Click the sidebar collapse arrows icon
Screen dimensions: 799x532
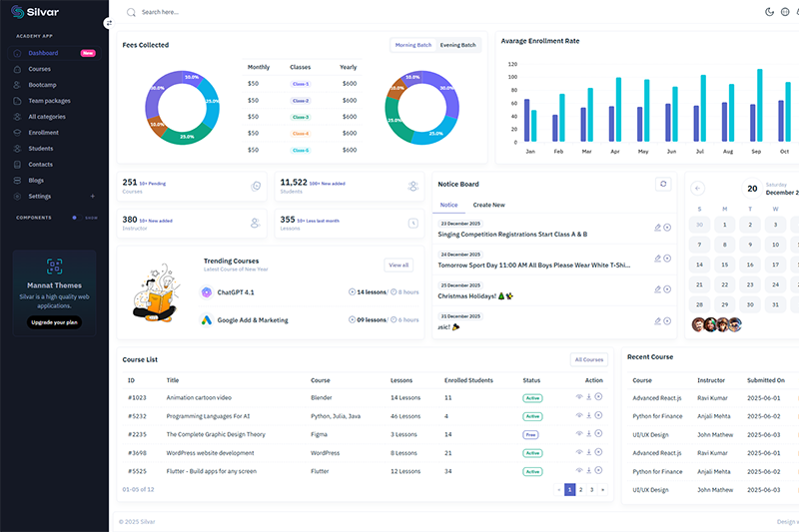coord(109,22)
